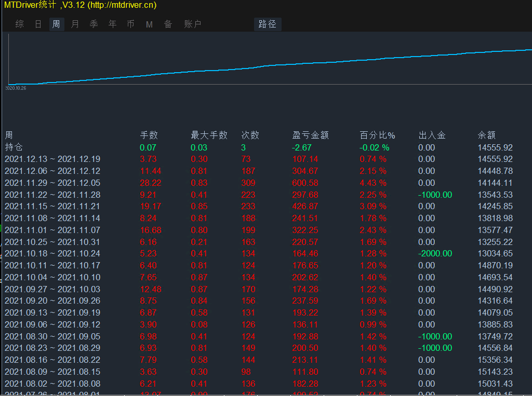The height and width of the screenshot is (396, 532).
Task: Click the 手数 column header
Action: click(x=149, y=135)
